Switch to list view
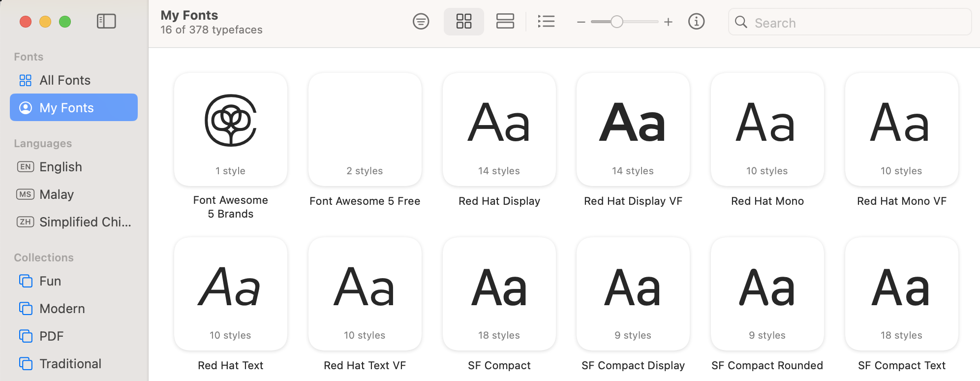This screenshot has height=381, width=980. click(x=546, y=22)
